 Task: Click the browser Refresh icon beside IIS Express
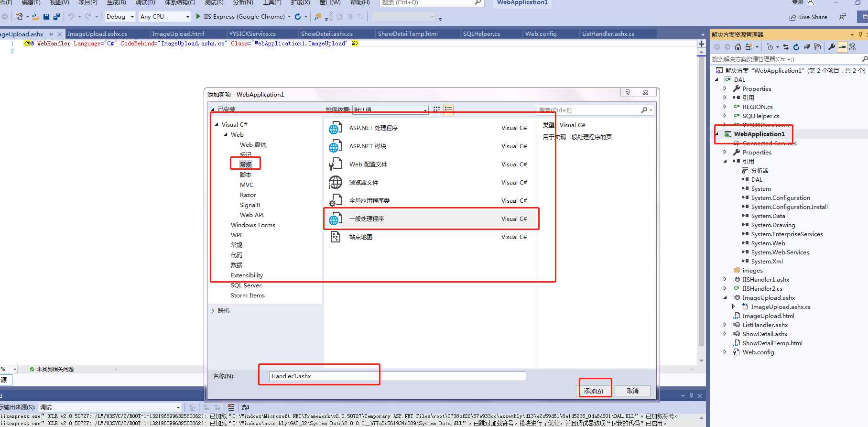298,17
